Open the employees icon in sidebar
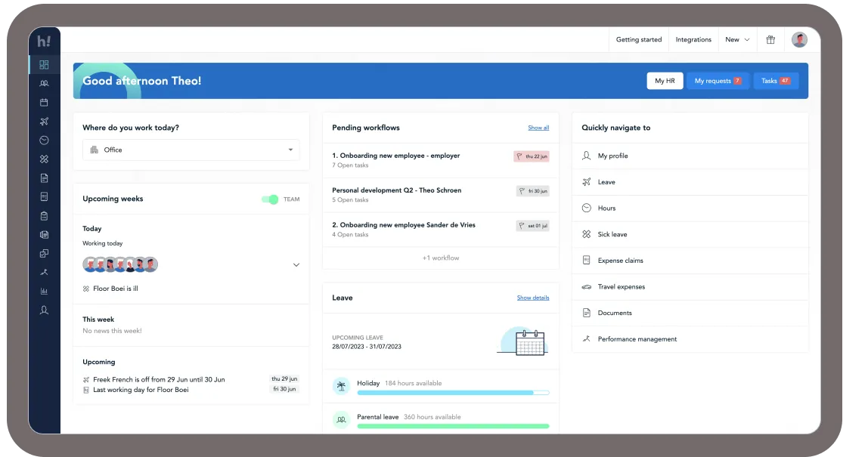 pyautogui.click(x=45, y=84)
